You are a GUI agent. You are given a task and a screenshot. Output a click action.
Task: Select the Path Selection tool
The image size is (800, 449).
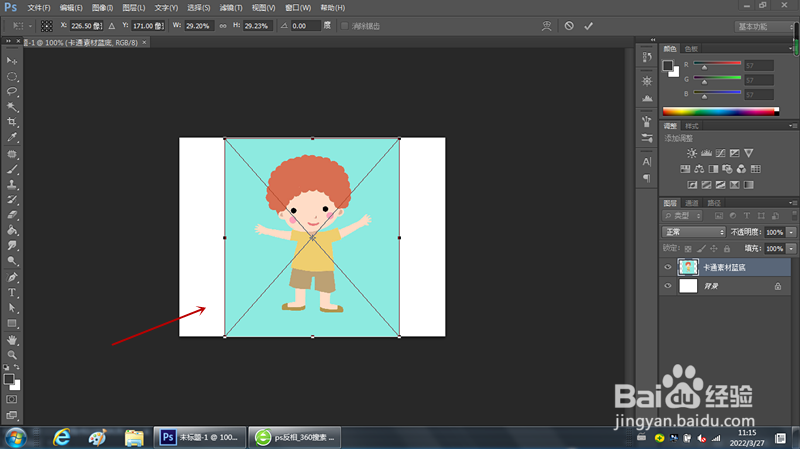point(12,308)
